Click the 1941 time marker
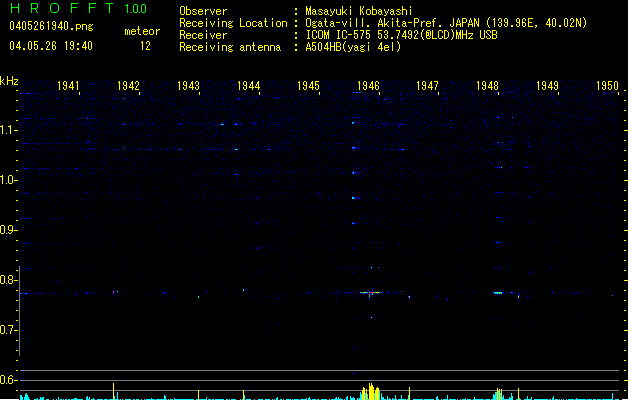Screen dimensions: 629x400 (x=69, y=87)
